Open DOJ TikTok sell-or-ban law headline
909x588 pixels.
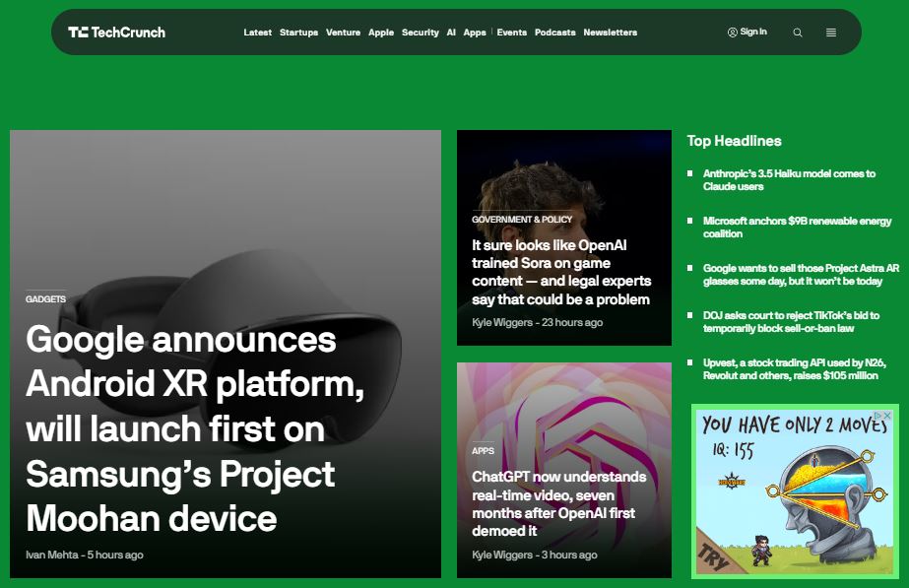(791, 322)
